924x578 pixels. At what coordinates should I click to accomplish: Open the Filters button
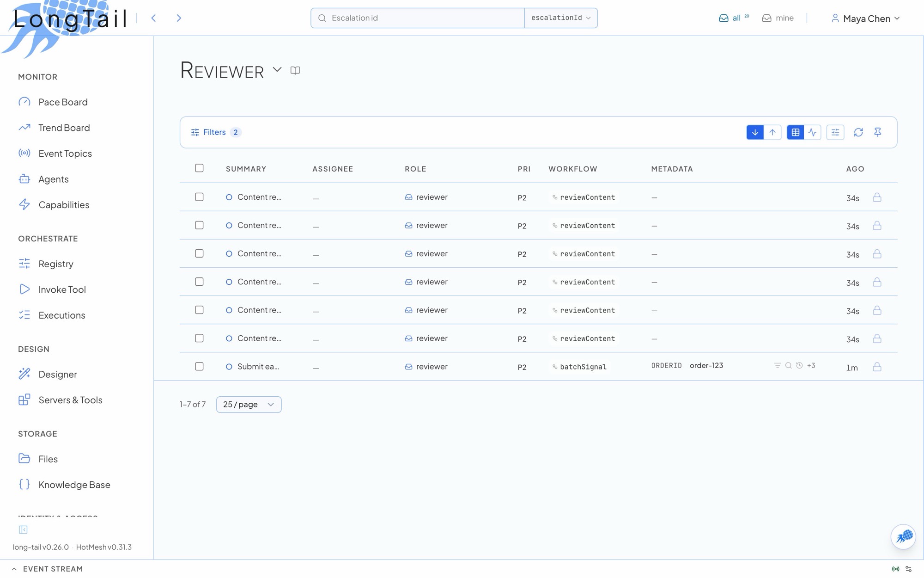tap(216, 132)
